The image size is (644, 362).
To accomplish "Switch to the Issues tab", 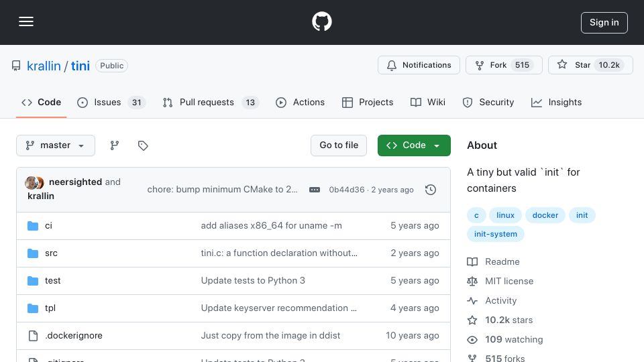I will tap(111, 102).
